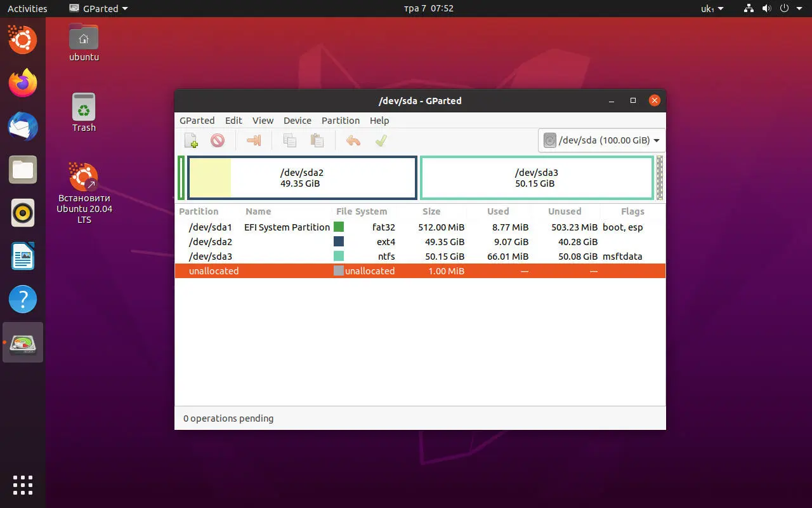Open the GParted app menu in the top bar
The image size is (812, 508).
pos(98,8)
